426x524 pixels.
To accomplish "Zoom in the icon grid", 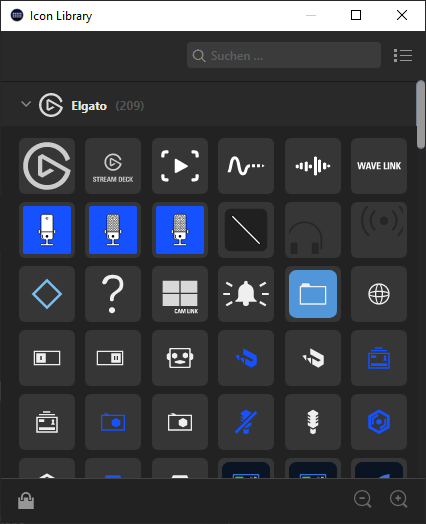I will [399, 499].
